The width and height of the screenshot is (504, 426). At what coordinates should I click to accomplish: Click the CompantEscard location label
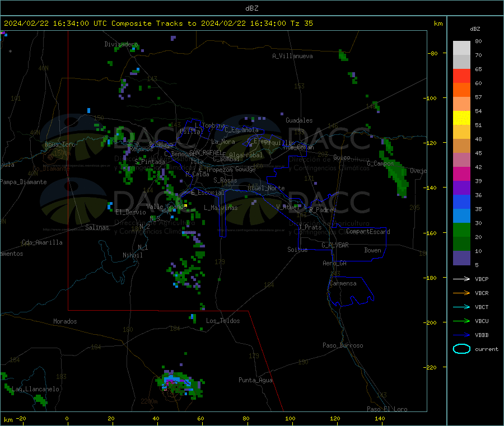(x=368, y=232)
